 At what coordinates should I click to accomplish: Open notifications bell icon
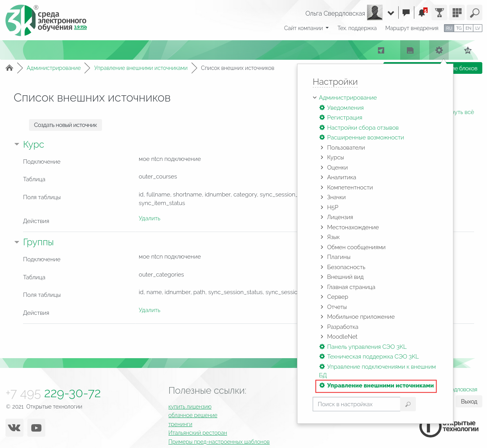[422, 13]
